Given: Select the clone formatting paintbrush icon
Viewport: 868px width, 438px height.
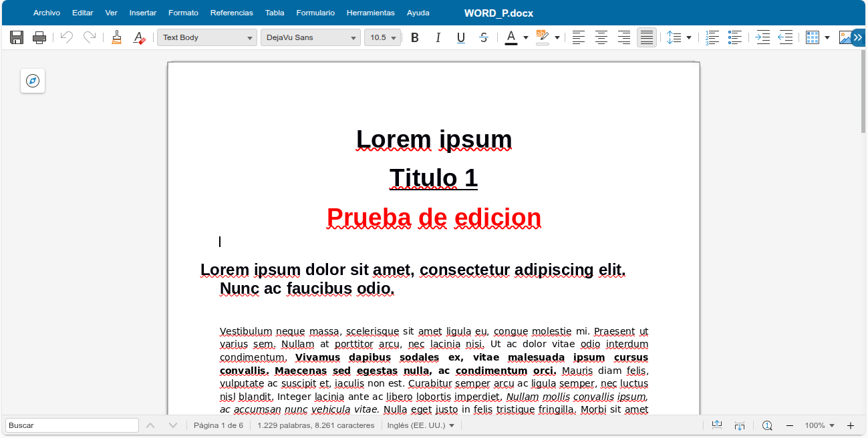Looking at the screenshot, I should (x=116, y=37).
